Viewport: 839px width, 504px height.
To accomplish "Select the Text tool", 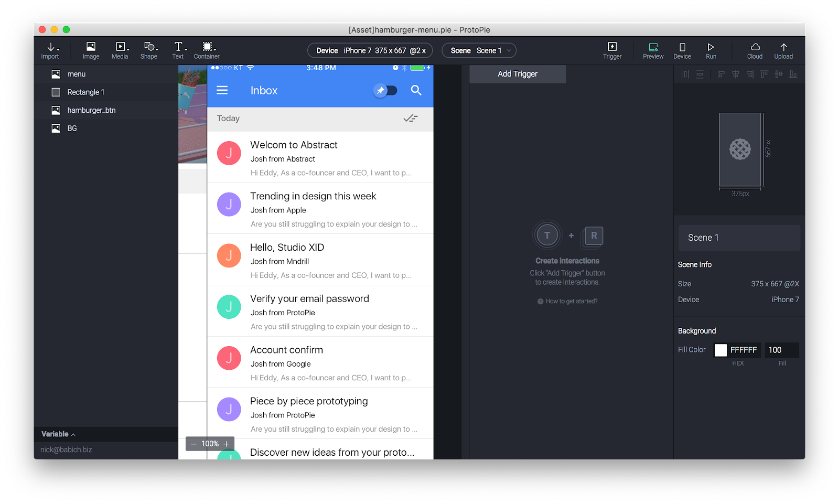I will [x=178, y=50].
